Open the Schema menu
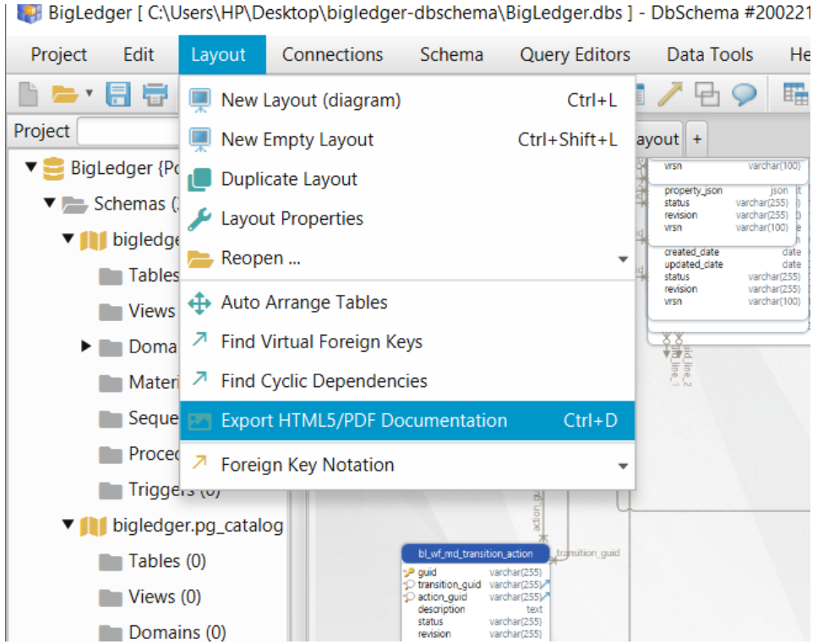Viewport: 818px width, 644px height. [452, 54]
